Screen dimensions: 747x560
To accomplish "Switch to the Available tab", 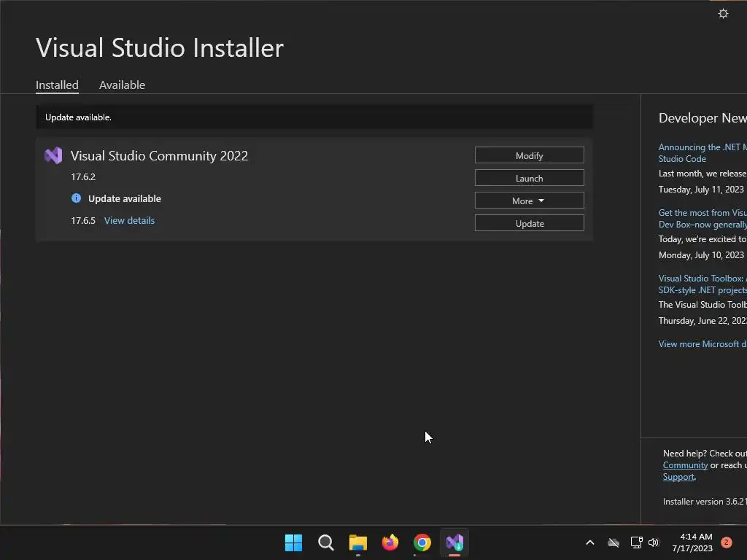I will pos(122,85).
